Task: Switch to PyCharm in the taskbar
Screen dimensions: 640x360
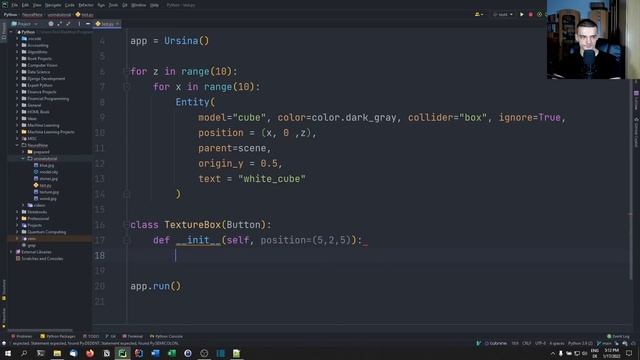Action: coord(122,353)
